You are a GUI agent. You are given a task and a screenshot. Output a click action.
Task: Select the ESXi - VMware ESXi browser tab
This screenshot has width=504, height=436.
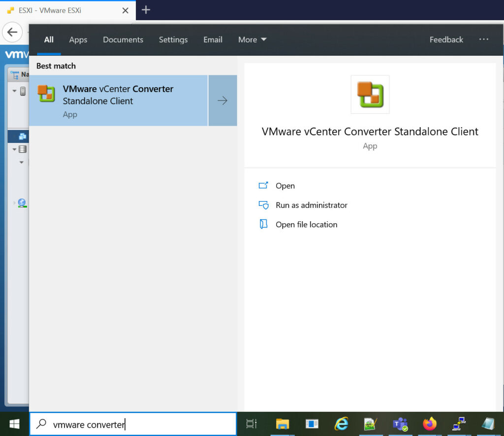tap(67, 10)
